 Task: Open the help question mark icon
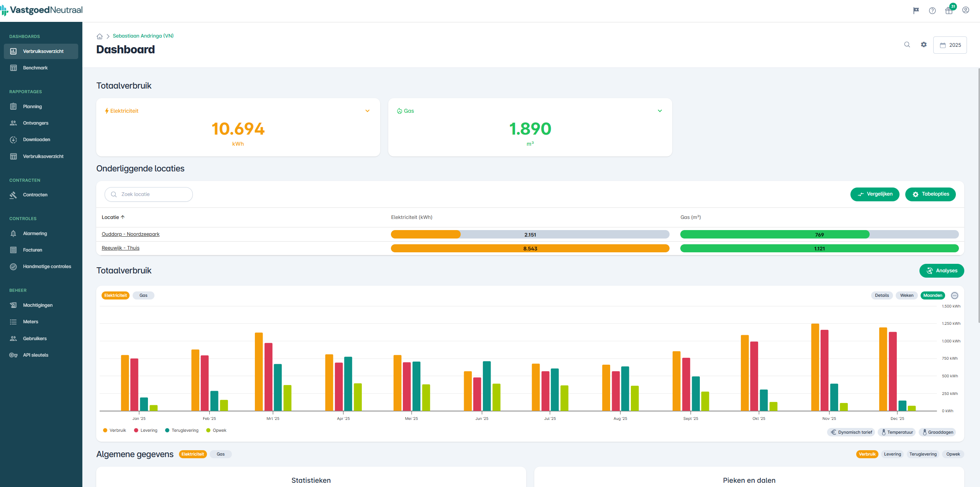click(932, 11)
